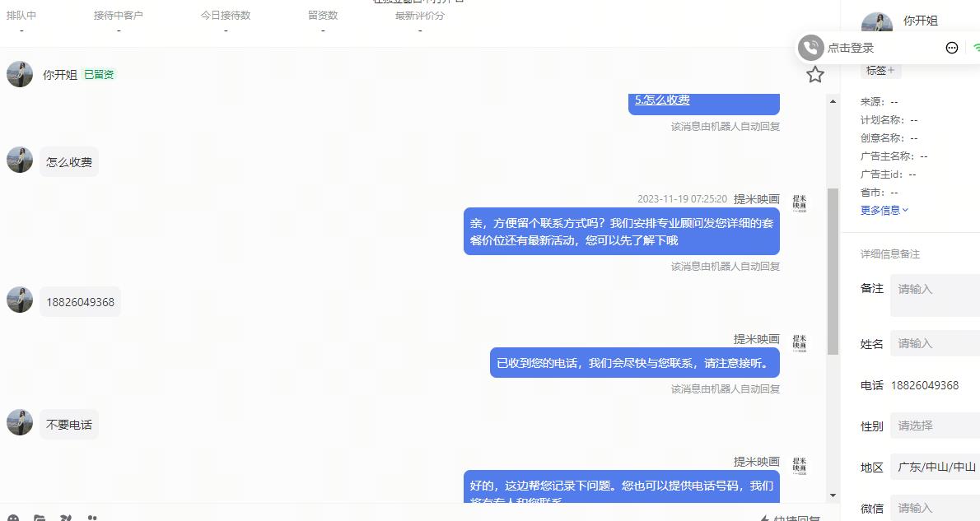Click the 提米映画 logo beside the latest message
The image size is (980, 521).
pos(800,465)
